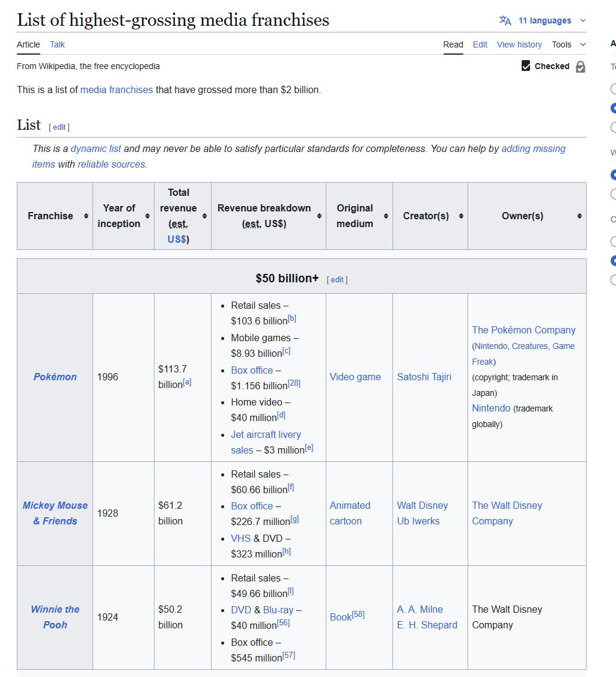Viewport: 616px width, 677px height.
Task: Sort table by Original medium arrows
Action: [386, 216]
